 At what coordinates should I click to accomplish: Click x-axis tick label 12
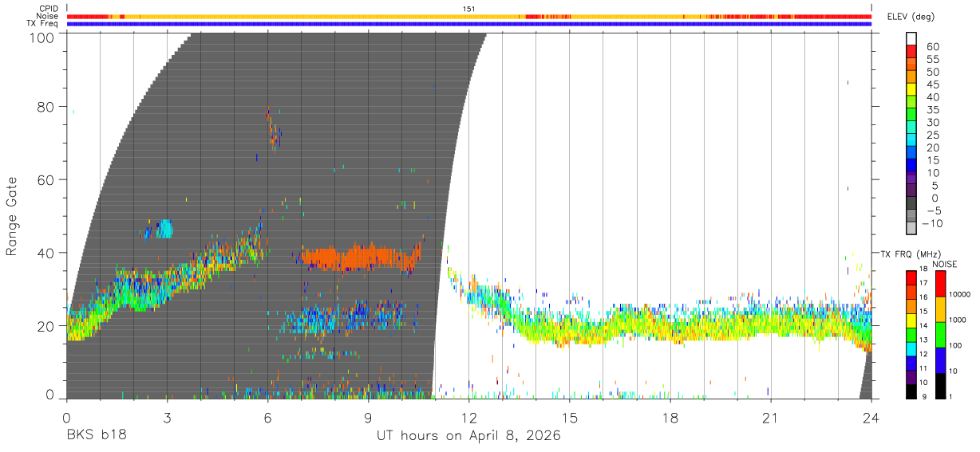point(469,417)
